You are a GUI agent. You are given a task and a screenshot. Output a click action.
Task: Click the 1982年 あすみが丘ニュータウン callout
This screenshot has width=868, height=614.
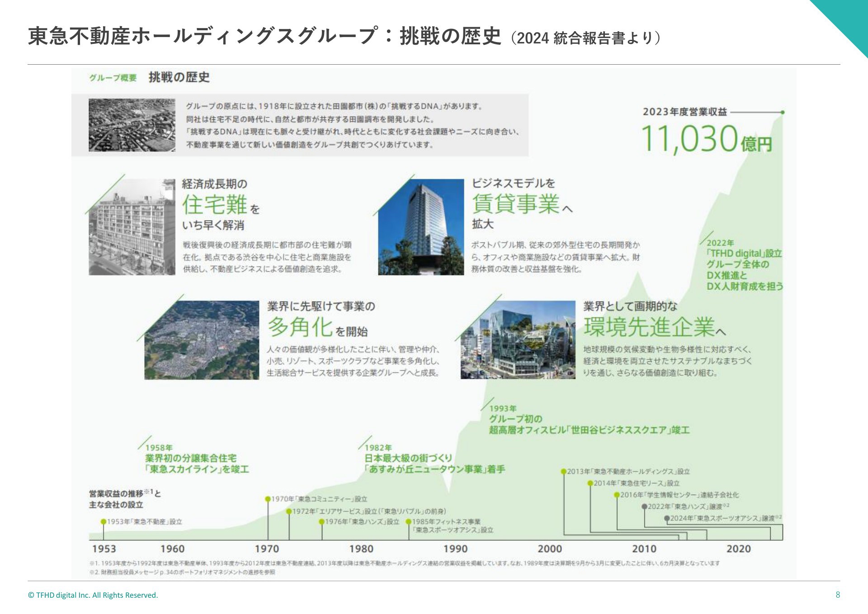pos(434,458)
